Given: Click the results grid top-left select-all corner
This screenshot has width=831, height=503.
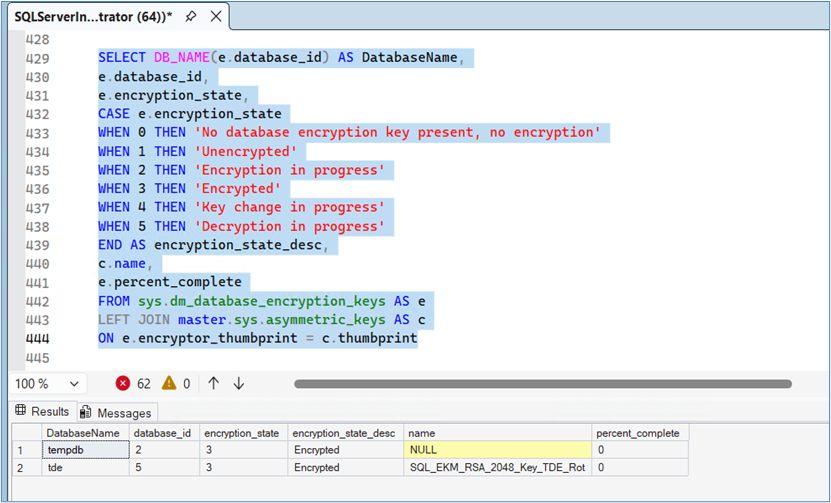Looking at the screenshot, I should click(26, 433).
